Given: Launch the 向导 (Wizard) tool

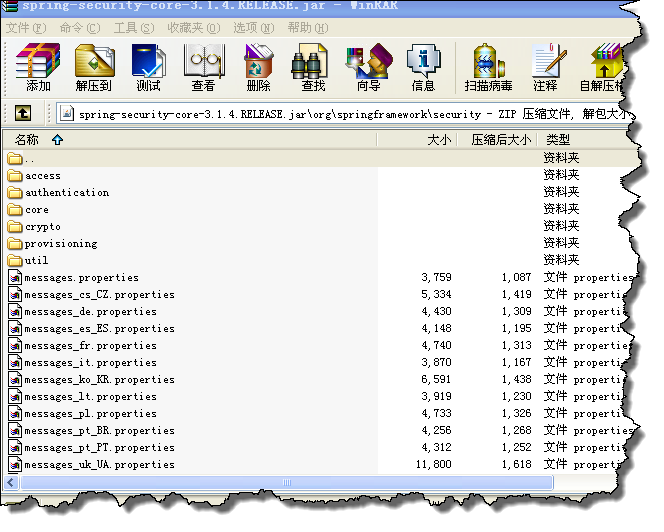Looking at the screenshot, I should tap(368, 68).
